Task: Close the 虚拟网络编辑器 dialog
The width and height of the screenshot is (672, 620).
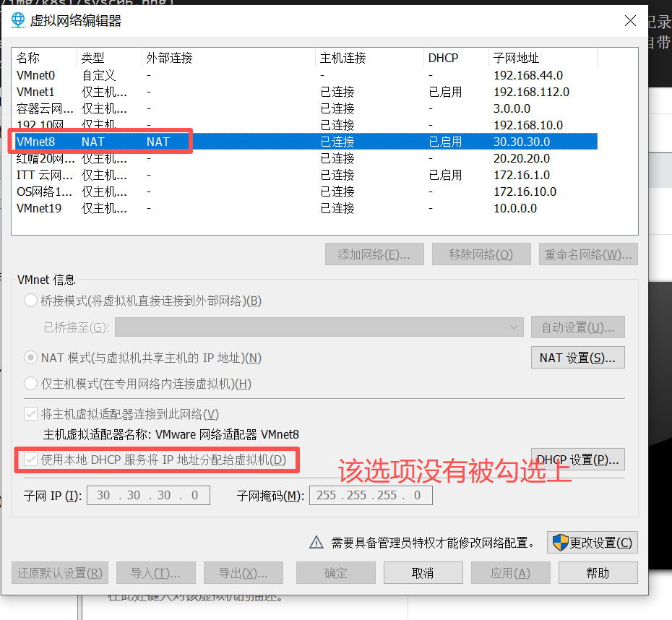Action: 630,20
